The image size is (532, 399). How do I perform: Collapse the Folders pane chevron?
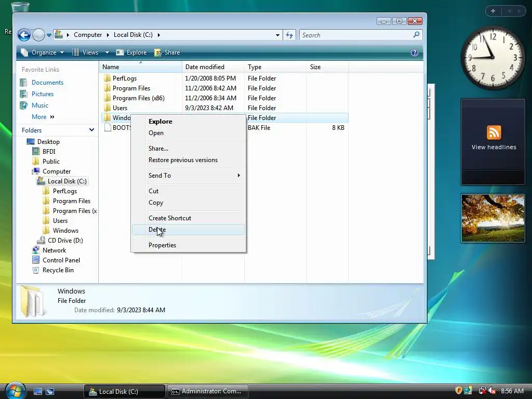click(91, 130)
